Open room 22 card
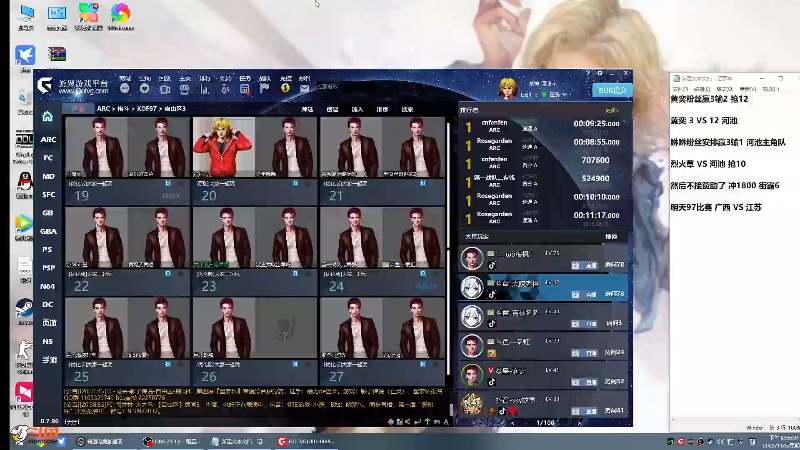800x450 pixels. point(127,251)
